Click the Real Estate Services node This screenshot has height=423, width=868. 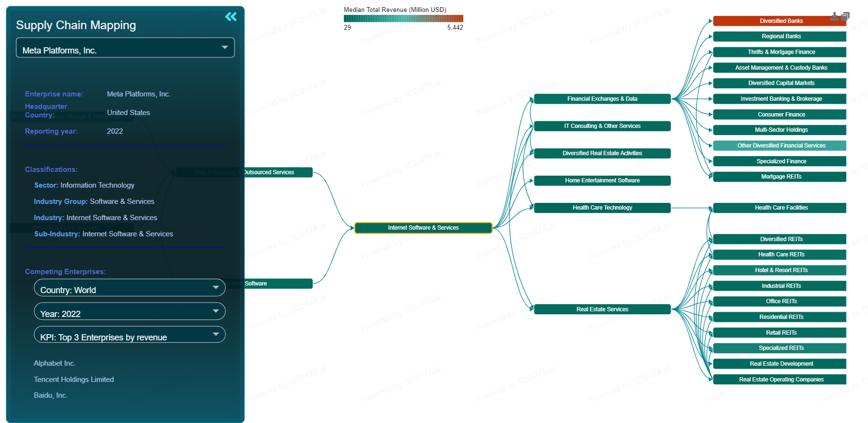click(602, 309)
